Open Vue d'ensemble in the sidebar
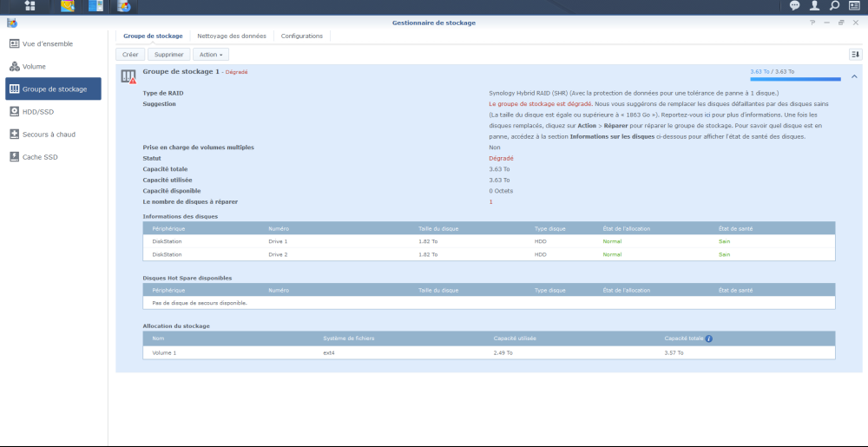The width and height of the screenshot is (868, 447). point(47,43)
